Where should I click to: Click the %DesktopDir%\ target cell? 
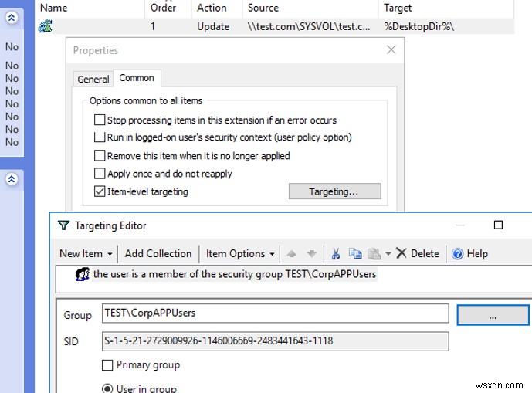[419, 26]
